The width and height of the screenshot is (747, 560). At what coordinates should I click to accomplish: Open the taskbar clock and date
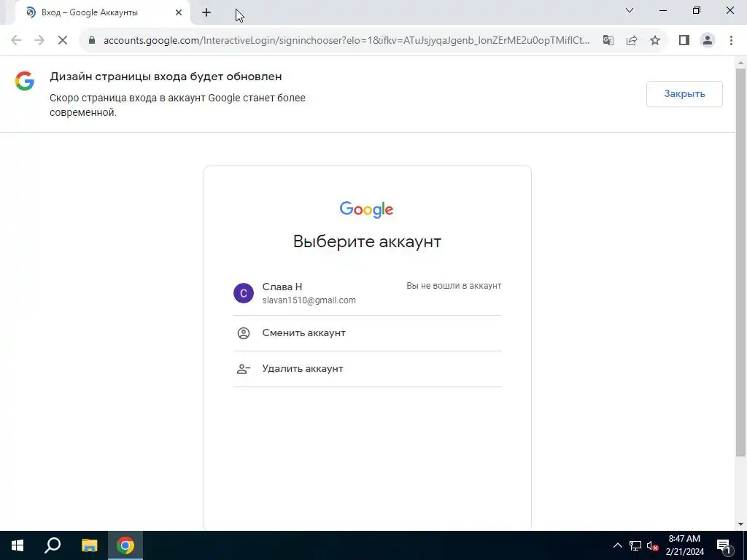point(684,545)
